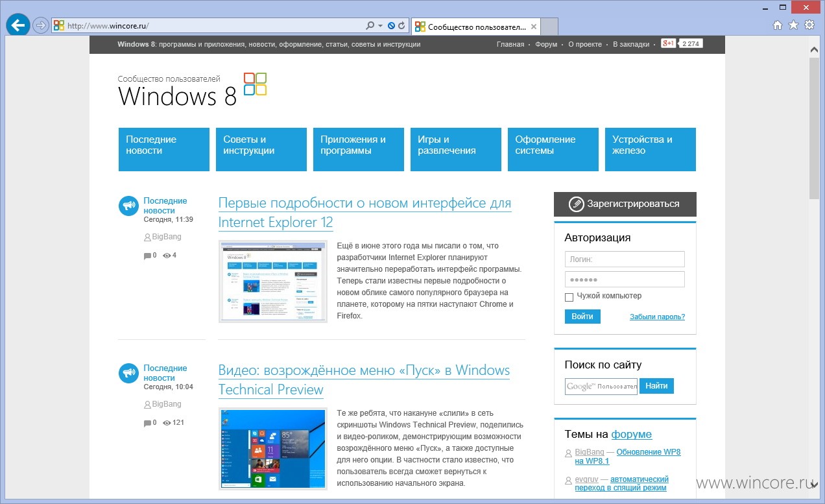Open Устройства и железо tile
Image resolution: width=825 pixels, height=504 pixels.
[651, 149]
